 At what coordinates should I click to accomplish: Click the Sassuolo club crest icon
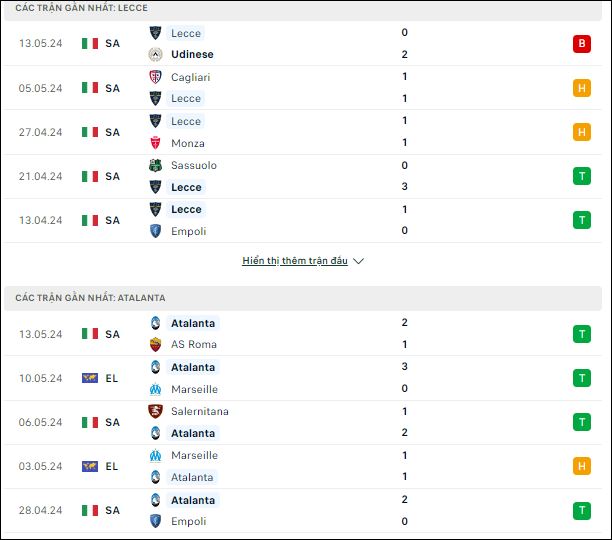[155, 165]
